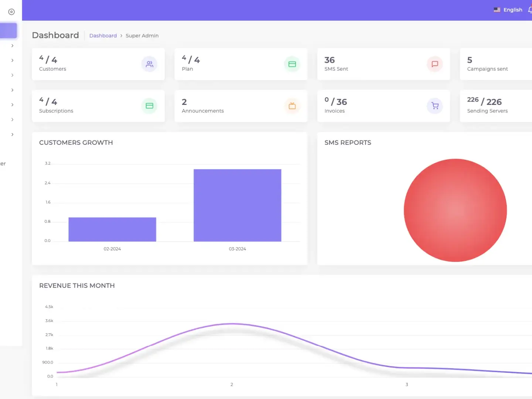Open the notifications bell icon

530,10
